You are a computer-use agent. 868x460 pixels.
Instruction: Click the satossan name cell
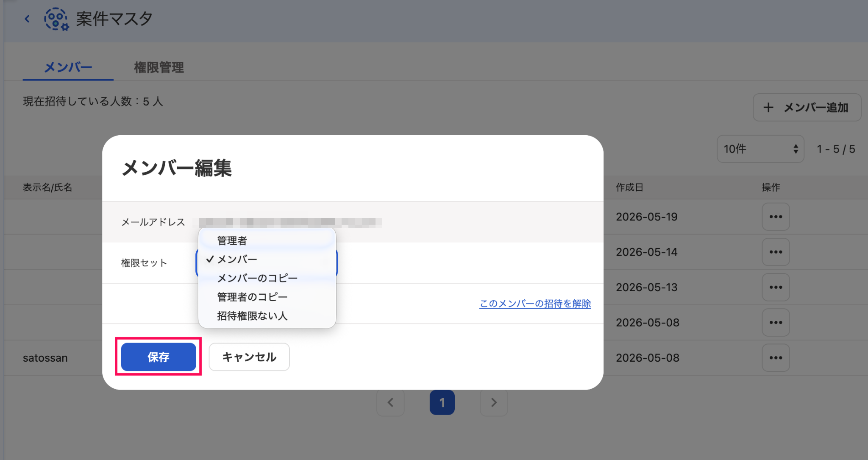point(45,358)
